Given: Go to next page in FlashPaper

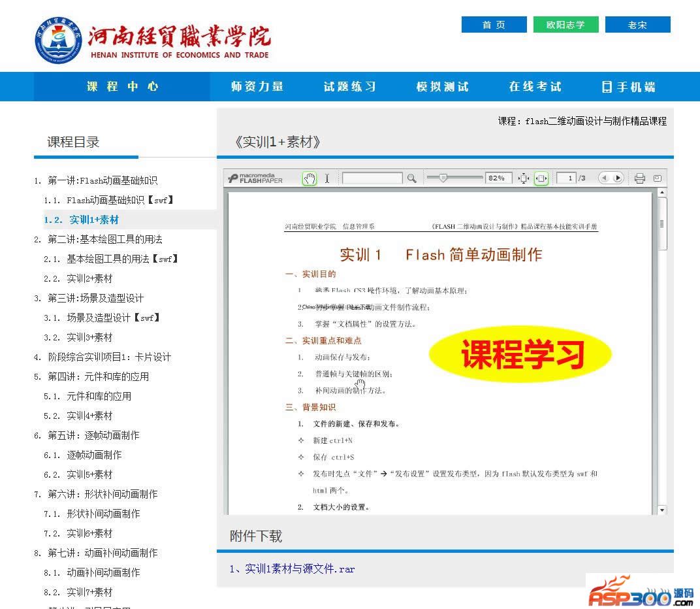Looking at the screenshot, I should click(618, 178).
